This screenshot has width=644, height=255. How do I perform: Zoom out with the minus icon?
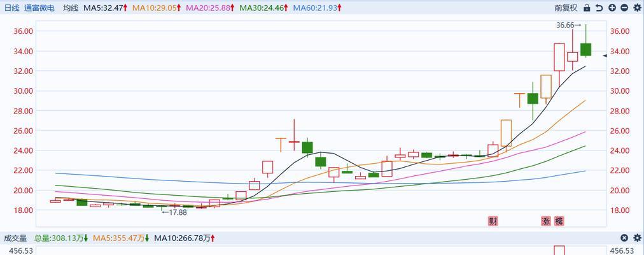coord(624,8)
